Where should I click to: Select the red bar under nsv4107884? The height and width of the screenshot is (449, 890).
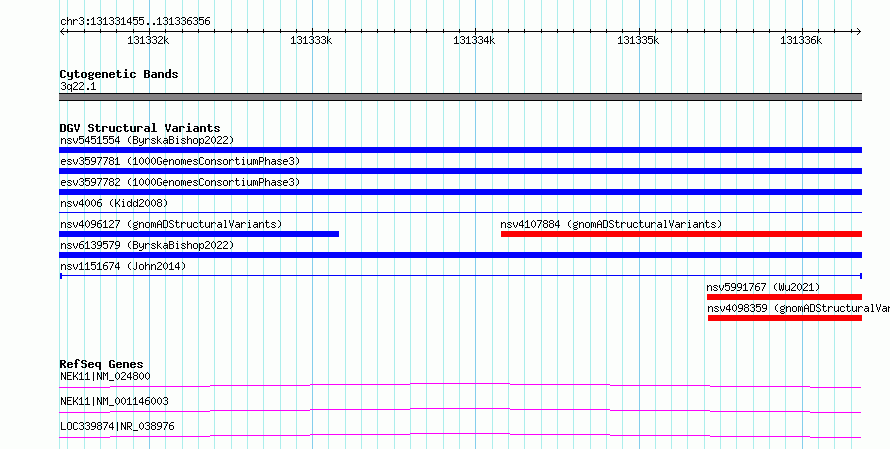[681, 234]
